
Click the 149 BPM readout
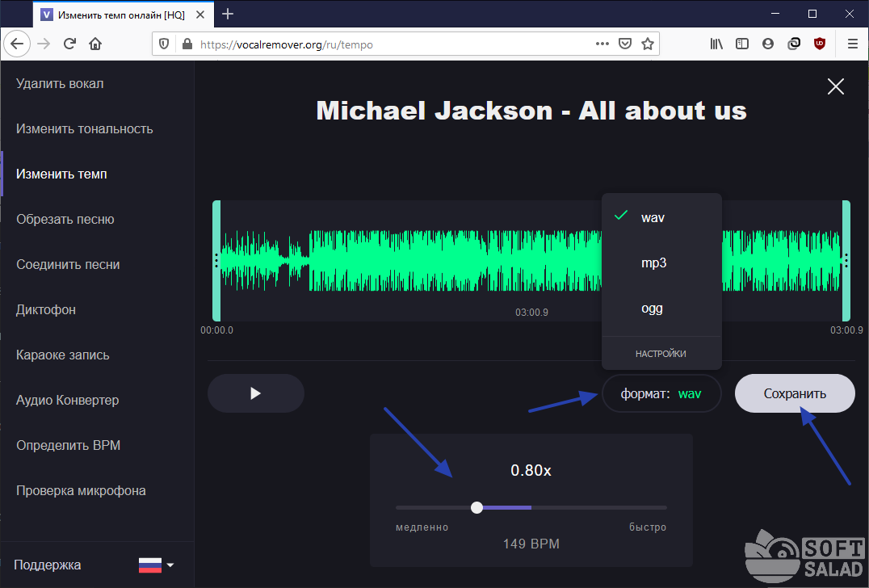pos(531,544)
